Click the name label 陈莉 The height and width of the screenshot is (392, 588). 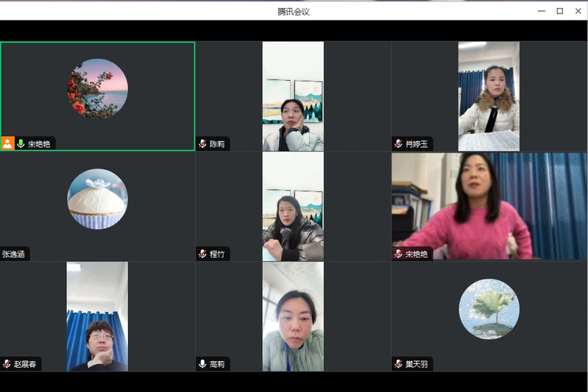click(x=217, y=144)
